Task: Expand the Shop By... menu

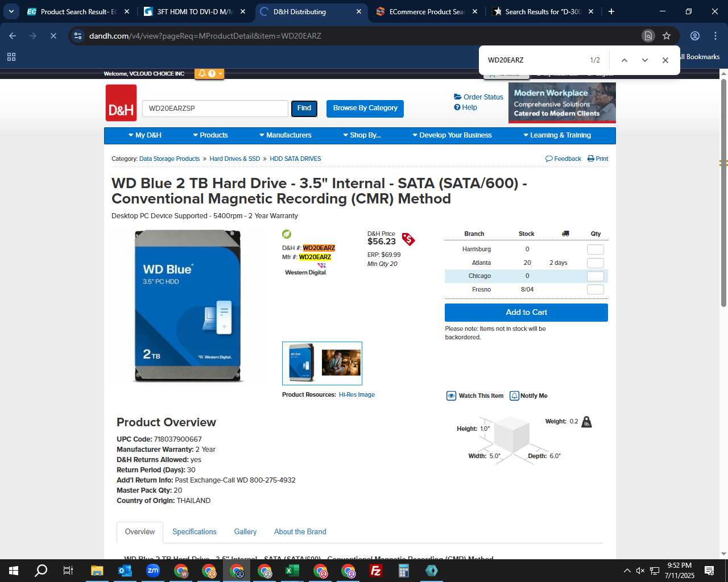Action: (362, 135)
